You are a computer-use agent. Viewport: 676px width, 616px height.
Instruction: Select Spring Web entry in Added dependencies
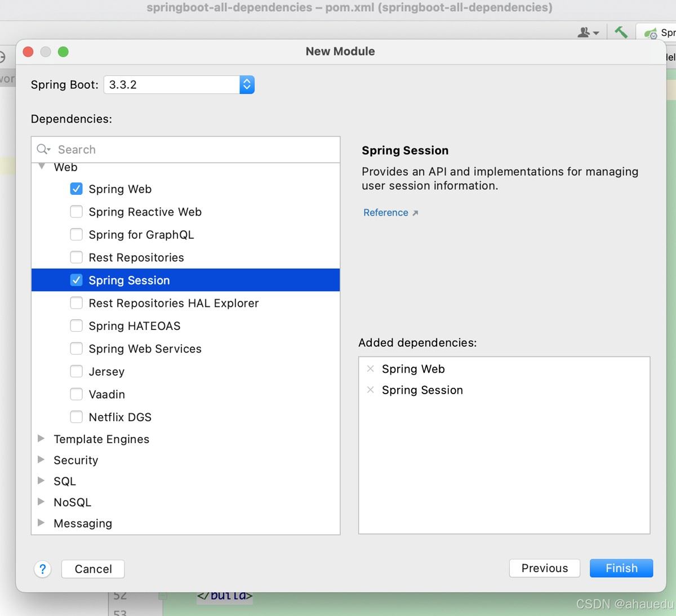[x=413, y=369]
